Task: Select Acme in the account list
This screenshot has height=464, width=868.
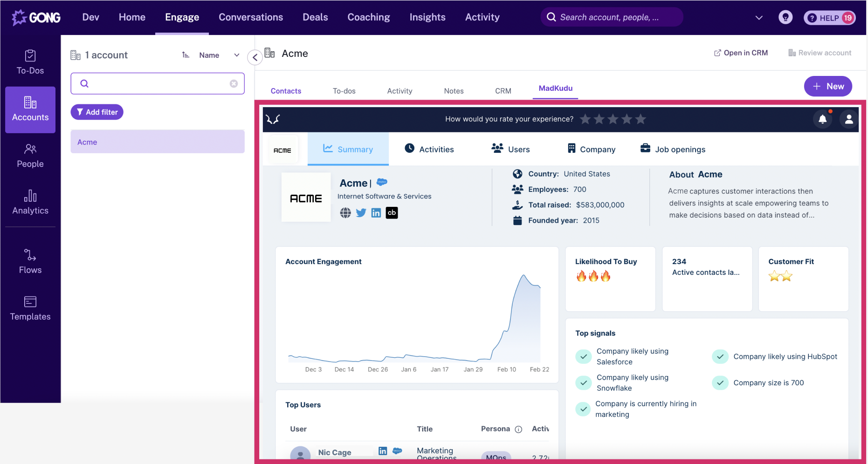Action: 158,142
